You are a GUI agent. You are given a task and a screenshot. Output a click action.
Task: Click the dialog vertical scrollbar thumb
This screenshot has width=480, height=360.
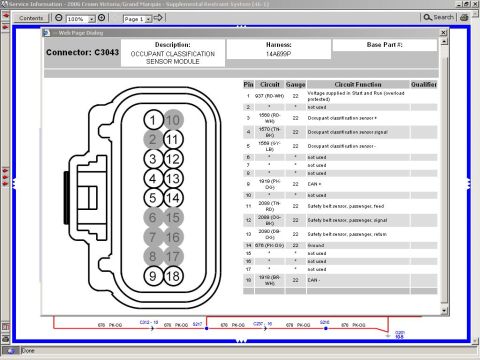[x=444, y=180]
